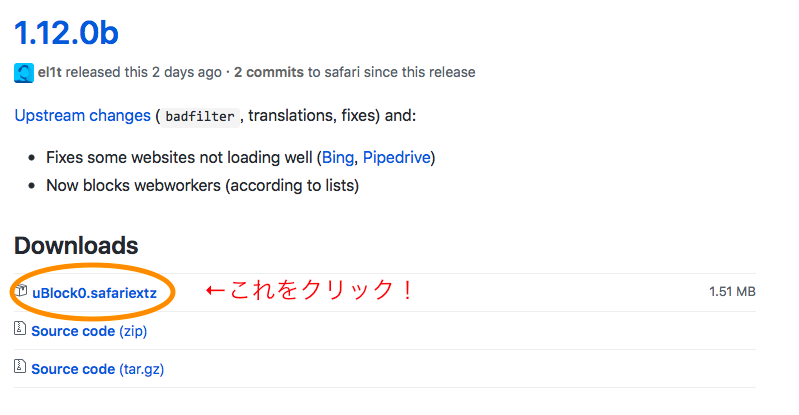Image resolution: width=799 pixels, height=415 pixels.
Task: Click the '2 days ago' release timestamp
Action: coord(187,72)
